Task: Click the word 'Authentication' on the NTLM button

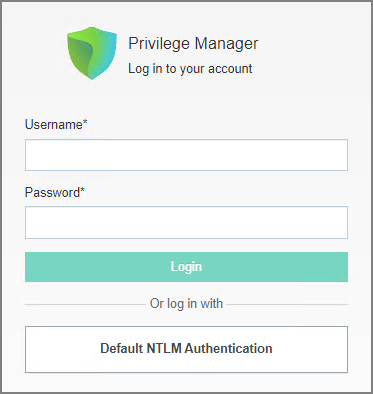Action: (228, 348)
